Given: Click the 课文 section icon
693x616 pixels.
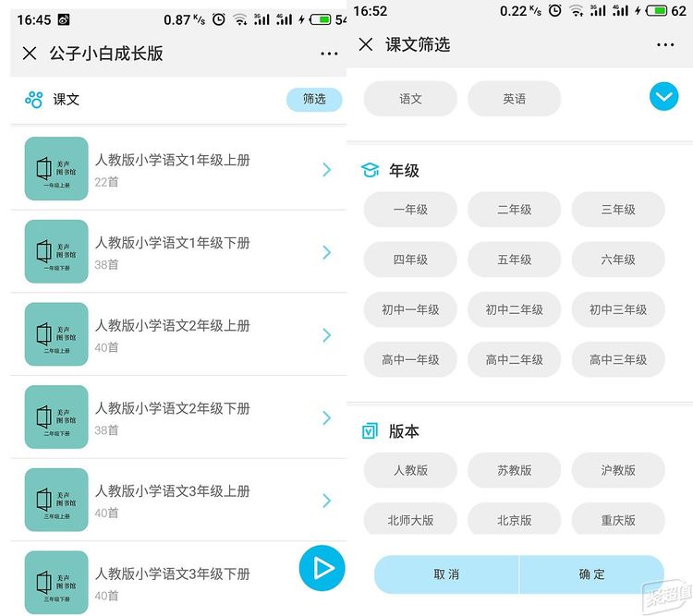Looking at the screenshot, I should tap(34, 100).
